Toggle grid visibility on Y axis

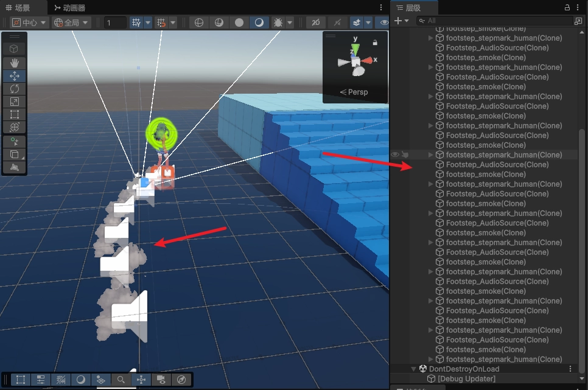point(136,23)
